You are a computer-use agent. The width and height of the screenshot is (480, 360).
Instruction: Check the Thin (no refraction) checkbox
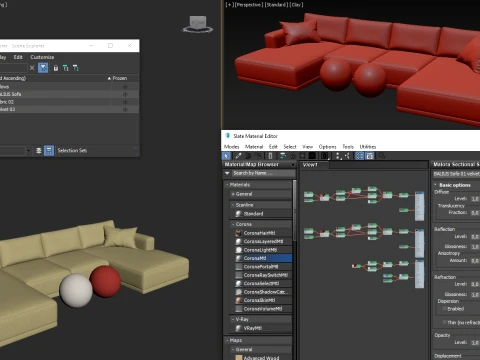(444, 322)
